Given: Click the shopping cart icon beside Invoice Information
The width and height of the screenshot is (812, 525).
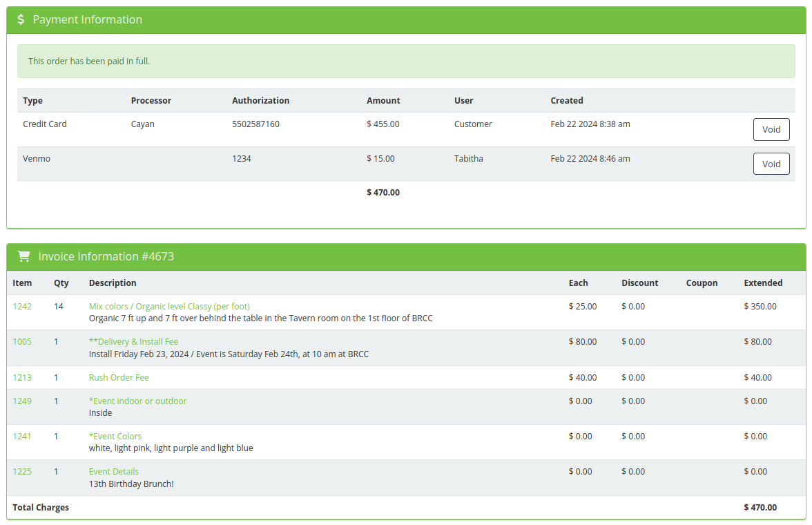Looking at the screenshot, I should tap(23, 256).
